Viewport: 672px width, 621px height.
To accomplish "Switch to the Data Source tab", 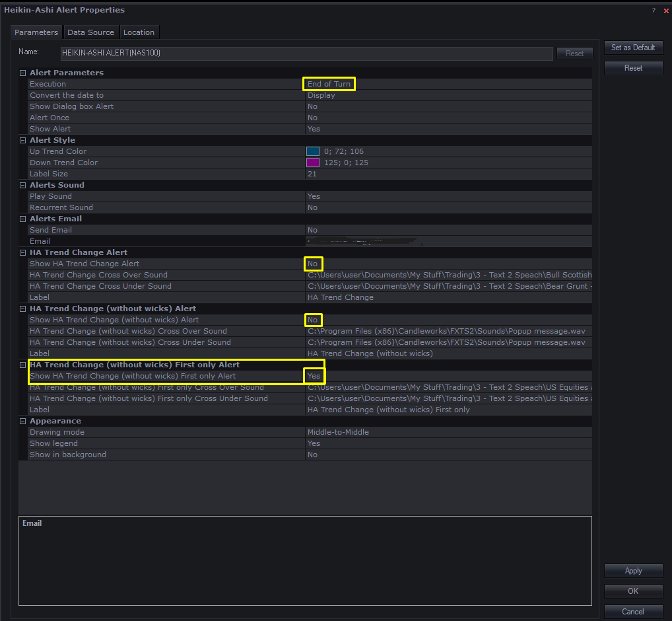I will 90,32.
